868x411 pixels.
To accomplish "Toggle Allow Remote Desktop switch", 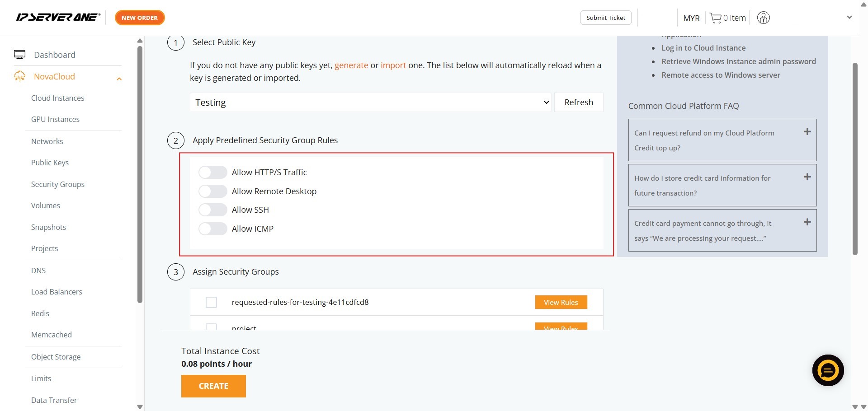I will coord(212,191).
